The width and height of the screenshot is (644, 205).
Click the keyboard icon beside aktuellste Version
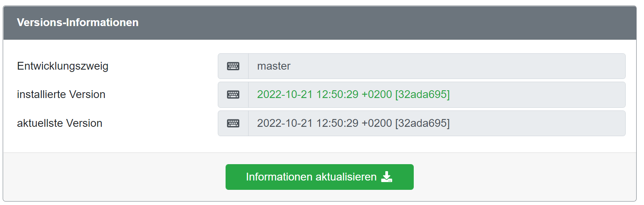point(233,123)
